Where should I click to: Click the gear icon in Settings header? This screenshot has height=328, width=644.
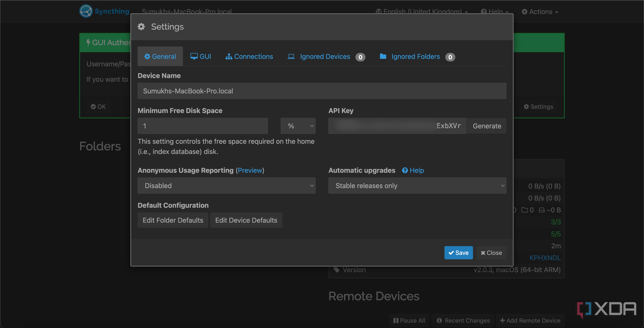tap(141, 26)
